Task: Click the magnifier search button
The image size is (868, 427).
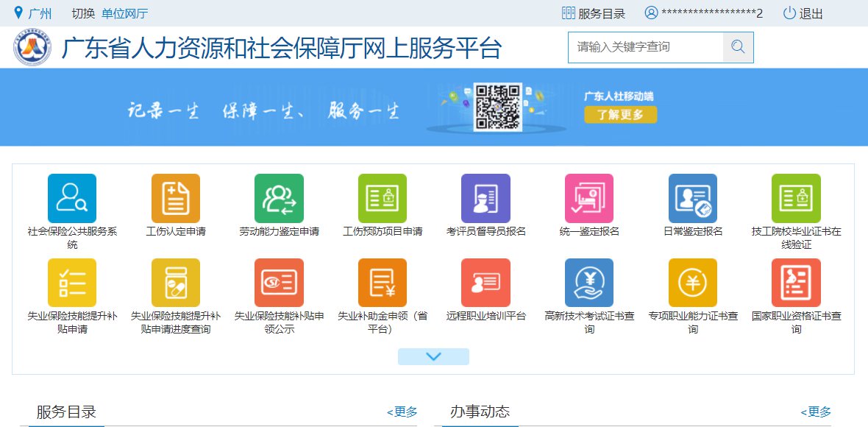Action: (738, 47)
